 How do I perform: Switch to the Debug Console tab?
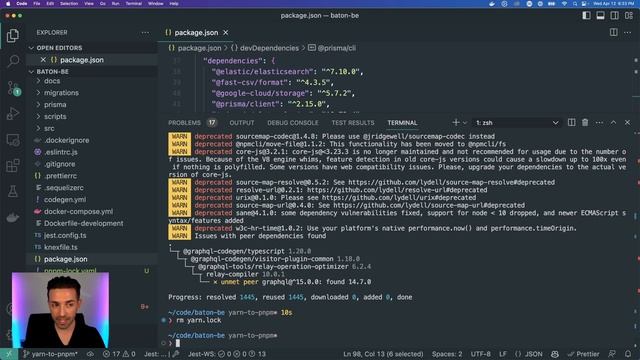coord(293,122)
